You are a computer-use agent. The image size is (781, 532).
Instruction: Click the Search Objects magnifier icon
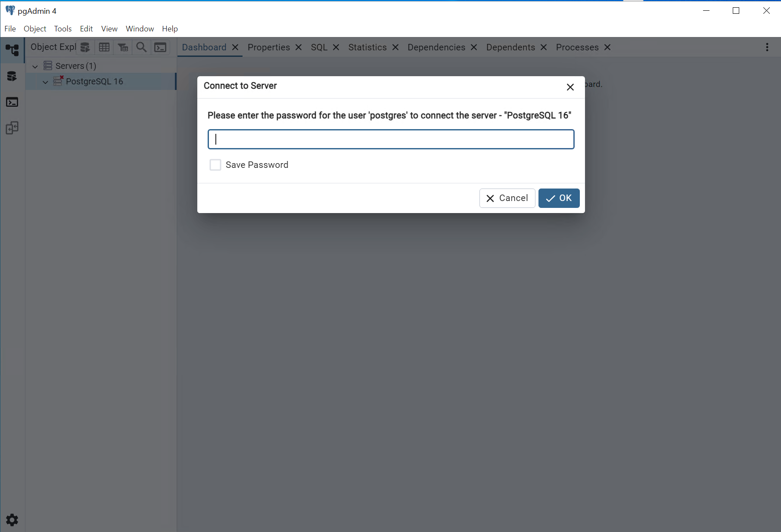pyautogui.click(x=141, y=47)
